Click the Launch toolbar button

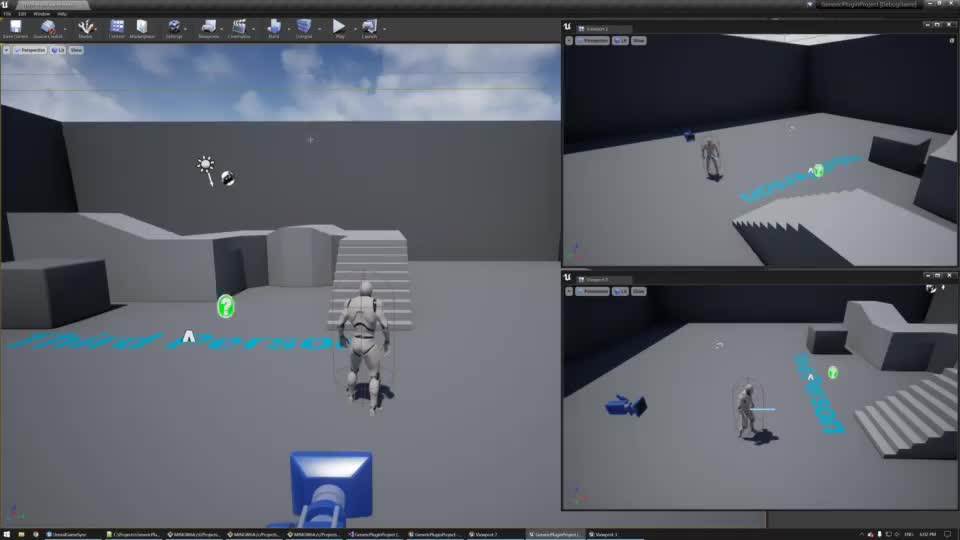click(369, 28)
